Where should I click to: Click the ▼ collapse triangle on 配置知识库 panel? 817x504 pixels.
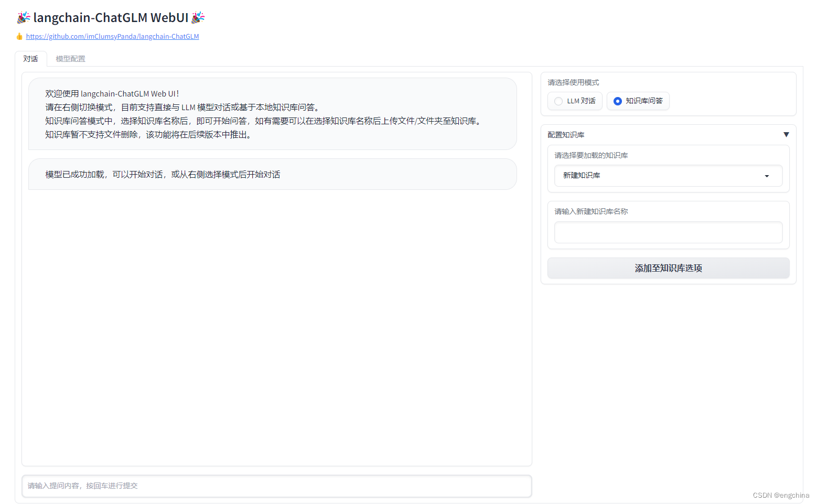(786, 134)
